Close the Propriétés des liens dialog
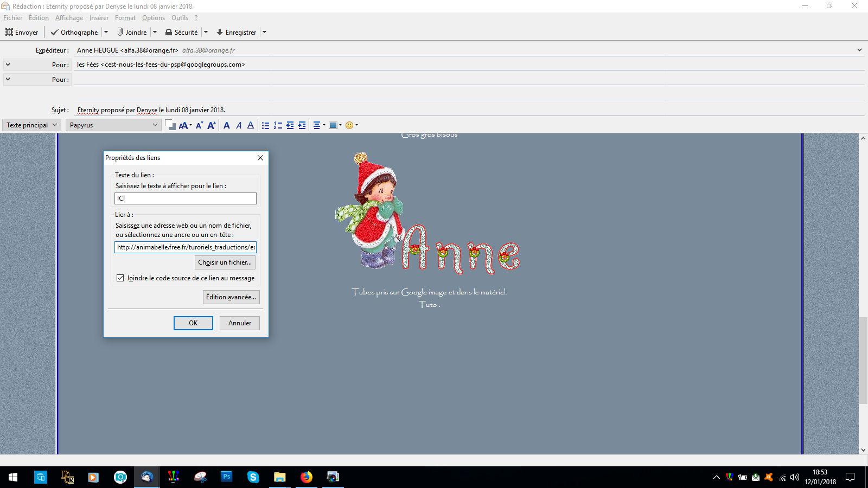This screenshot has width=868, height=488. coord(260,158)
